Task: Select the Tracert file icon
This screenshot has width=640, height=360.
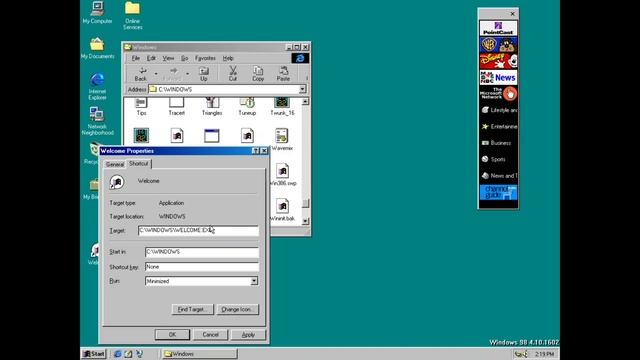Action: pyautogui.click(x=176, y=107)
